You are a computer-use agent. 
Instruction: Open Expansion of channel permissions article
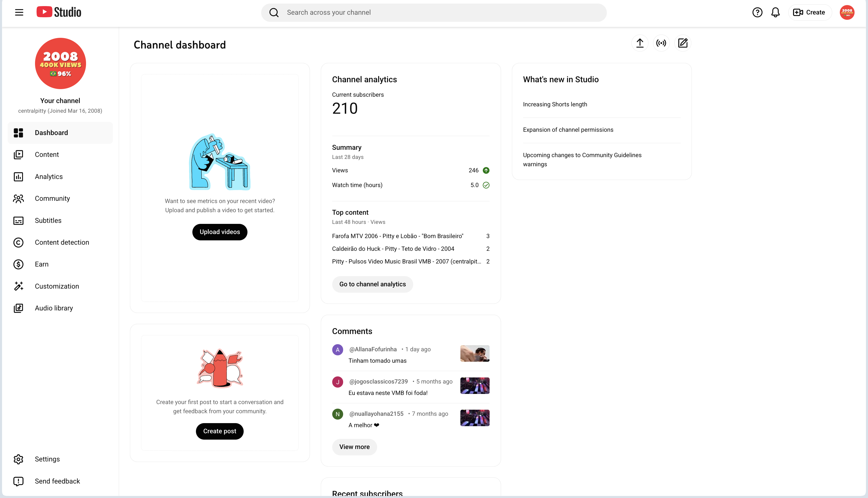[568, 130]
